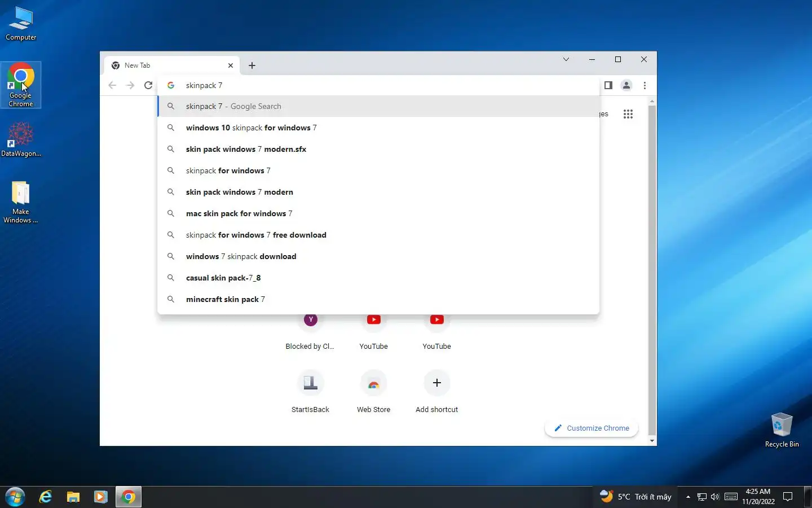The height and width of the screenshot is (508, 812).
Task: Select suggestion skinpack for windows 7
Action: (x=378, y=170)
